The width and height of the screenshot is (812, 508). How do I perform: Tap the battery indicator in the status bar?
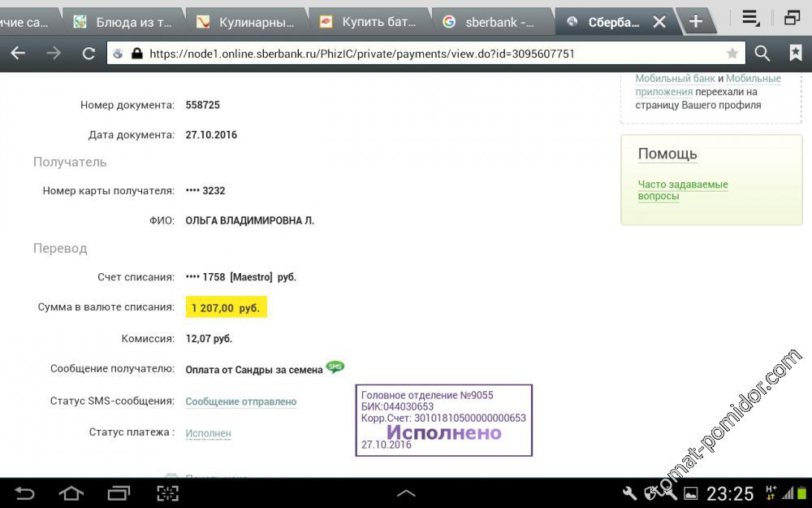click(801, 493)
